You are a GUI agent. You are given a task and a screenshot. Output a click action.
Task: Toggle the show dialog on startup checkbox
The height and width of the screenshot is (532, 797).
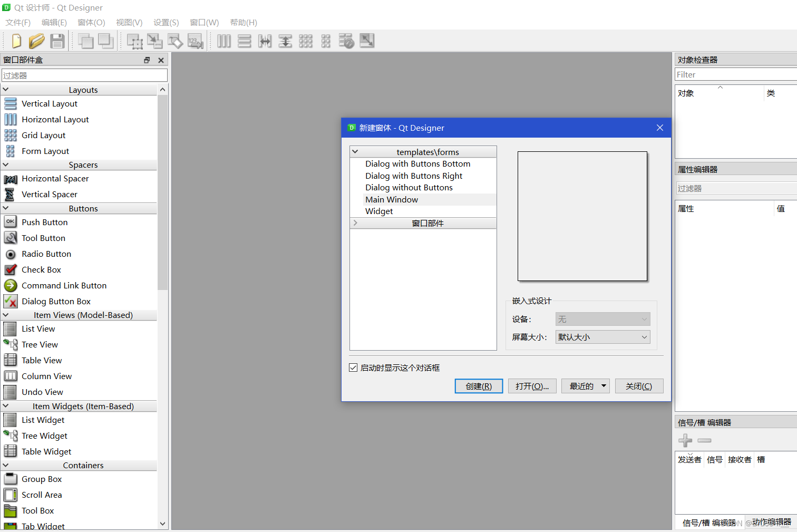point(353,367)
